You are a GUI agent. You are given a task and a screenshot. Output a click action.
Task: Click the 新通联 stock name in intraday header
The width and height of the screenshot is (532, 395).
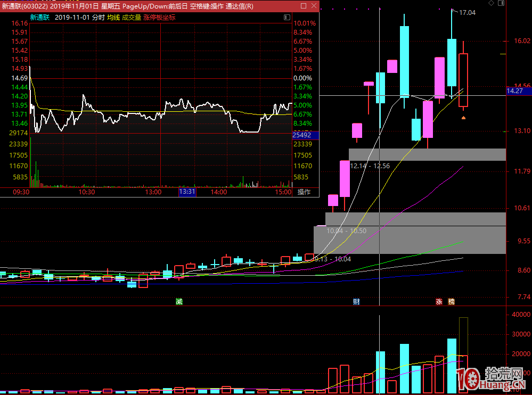tap(40, 17)
